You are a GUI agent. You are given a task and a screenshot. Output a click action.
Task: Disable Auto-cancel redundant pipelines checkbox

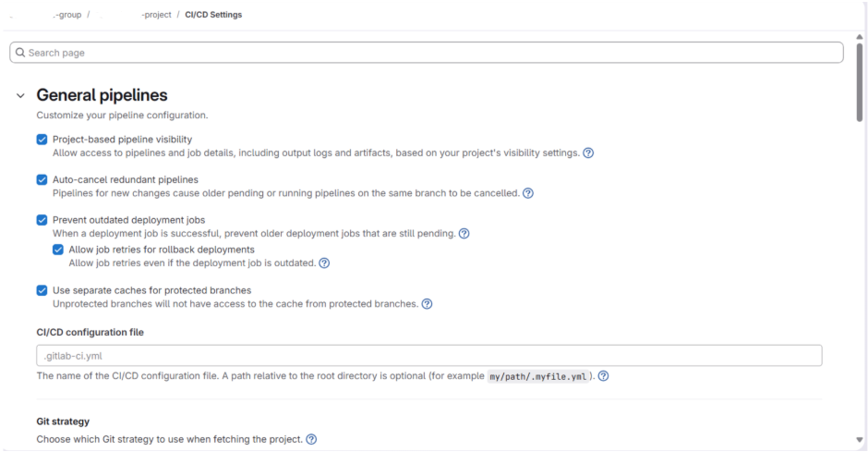point(42,179)
